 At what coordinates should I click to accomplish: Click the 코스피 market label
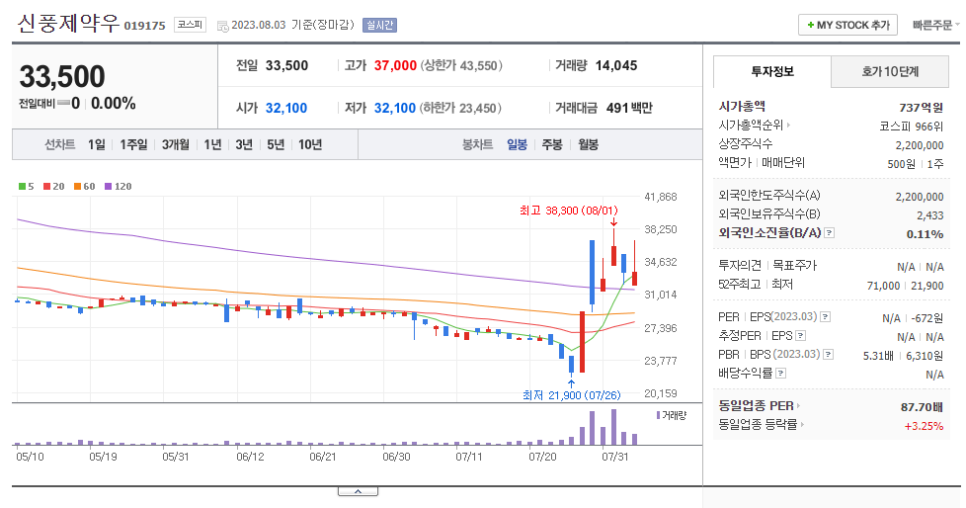[190, 25]
